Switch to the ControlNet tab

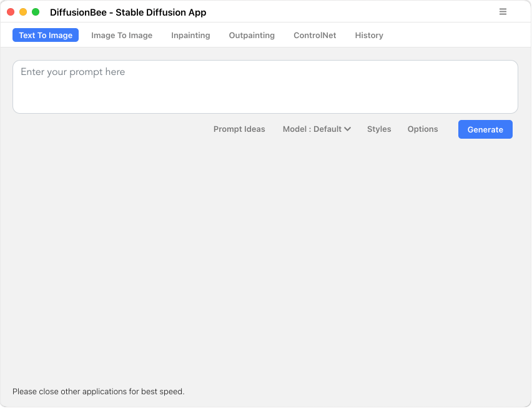(x=315, y=35)
